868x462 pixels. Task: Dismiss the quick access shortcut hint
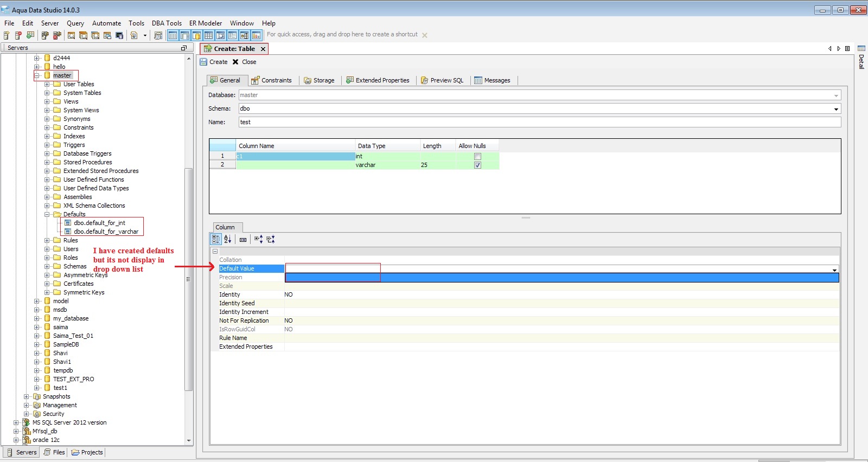425,35
